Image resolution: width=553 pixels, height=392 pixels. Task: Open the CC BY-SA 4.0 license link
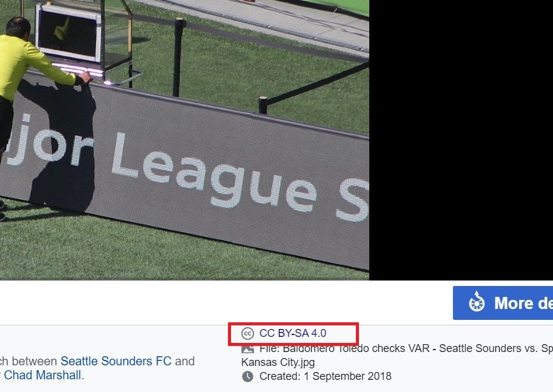pyautogui.click(x=293, y=333)
